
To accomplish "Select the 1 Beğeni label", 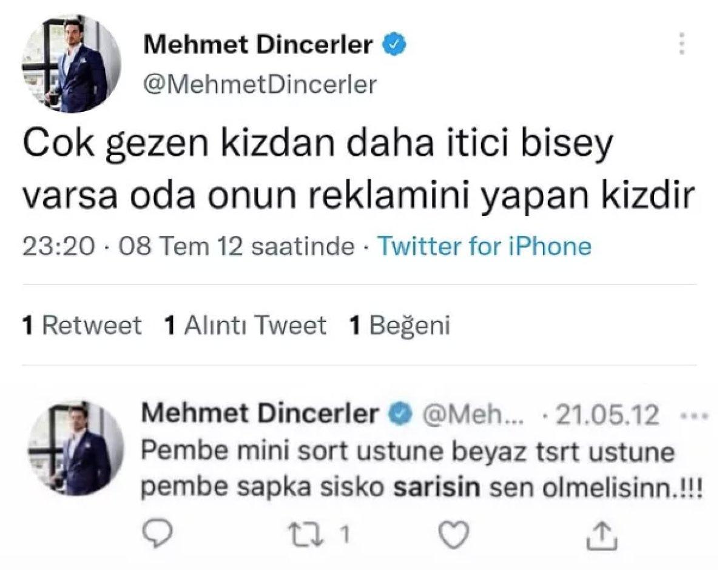I will (400, 325).
